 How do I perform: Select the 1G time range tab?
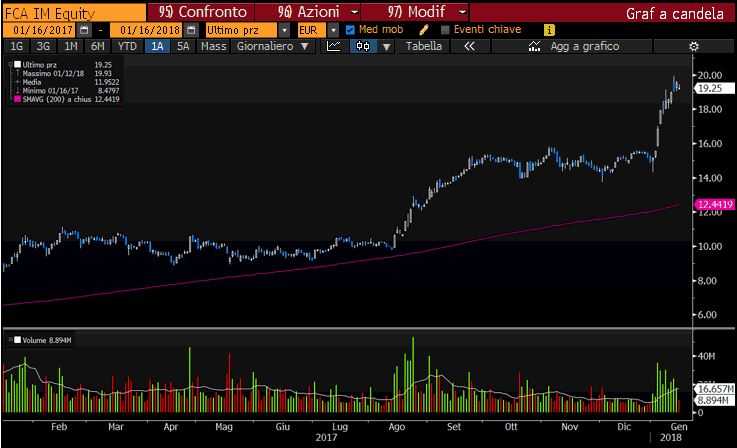tap(16, 46)
